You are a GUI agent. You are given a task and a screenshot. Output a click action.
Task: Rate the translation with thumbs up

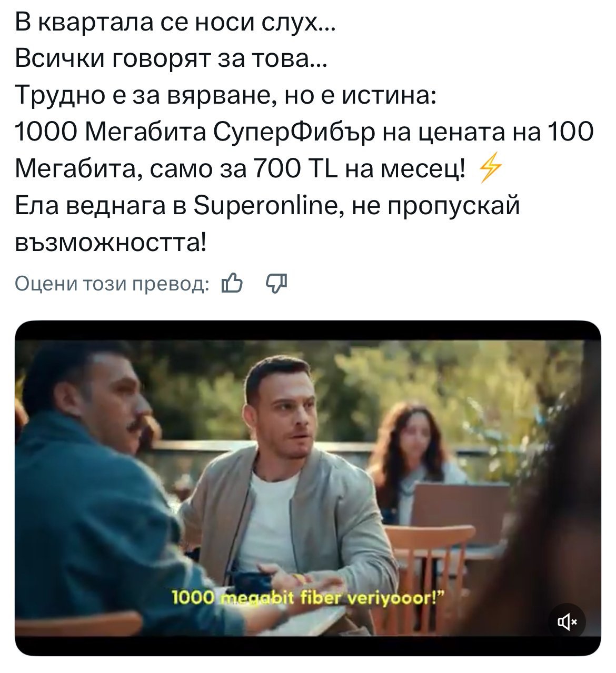coord(232,284)
